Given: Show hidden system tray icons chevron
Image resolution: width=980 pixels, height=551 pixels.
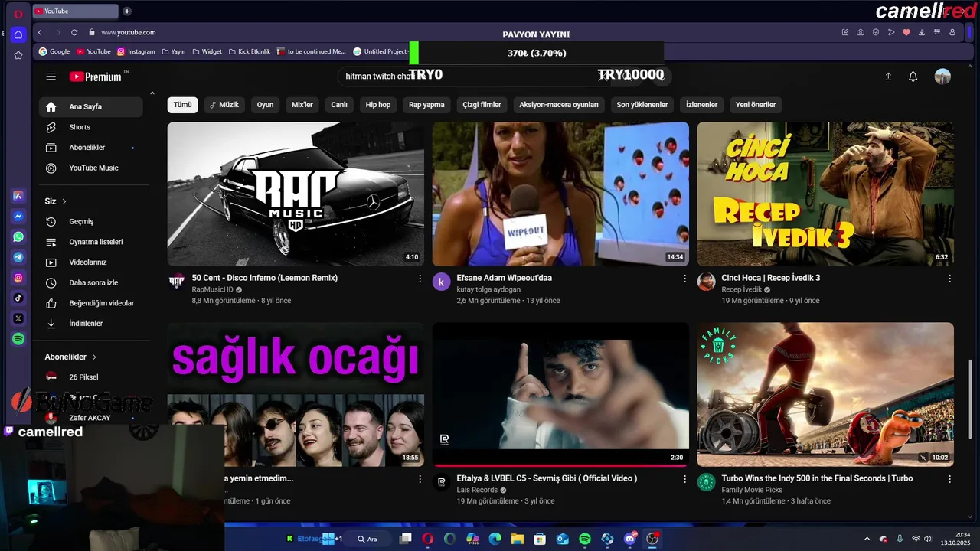Looking at the screenshot, I should 867,539.
